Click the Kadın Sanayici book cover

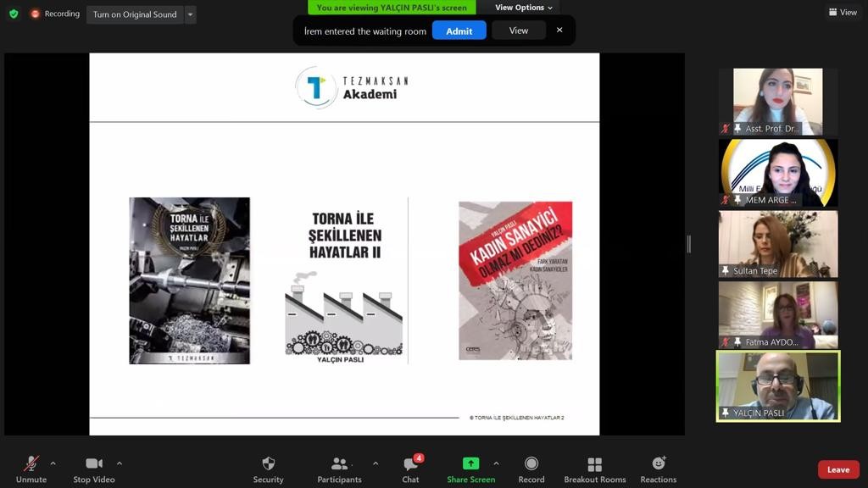coord(515,280)
